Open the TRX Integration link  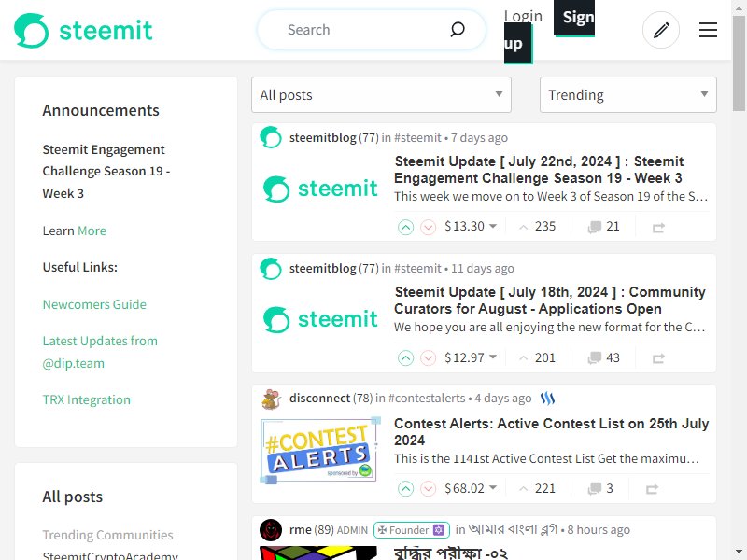[x=86, y=399]
